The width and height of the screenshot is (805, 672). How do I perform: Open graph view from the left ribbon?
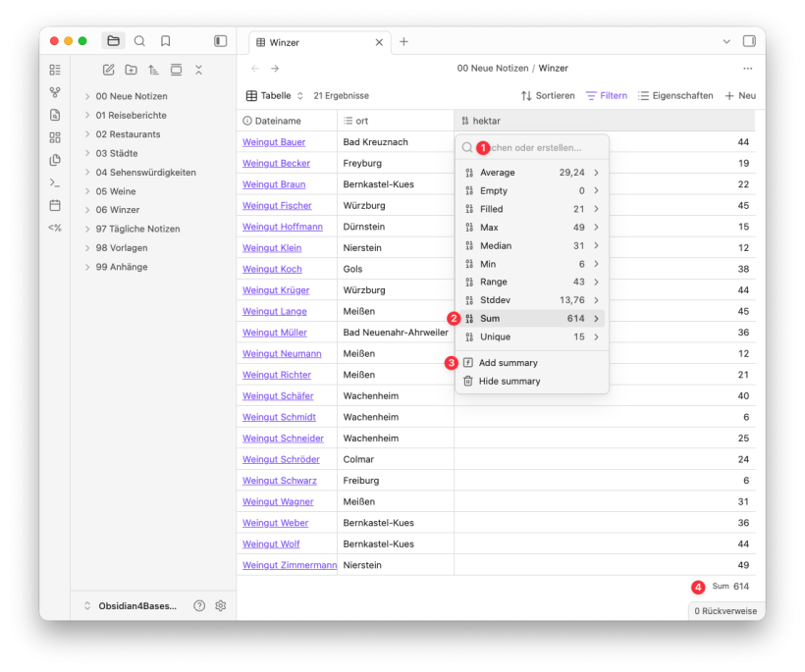pyautogui.click(x=55, y=92)
